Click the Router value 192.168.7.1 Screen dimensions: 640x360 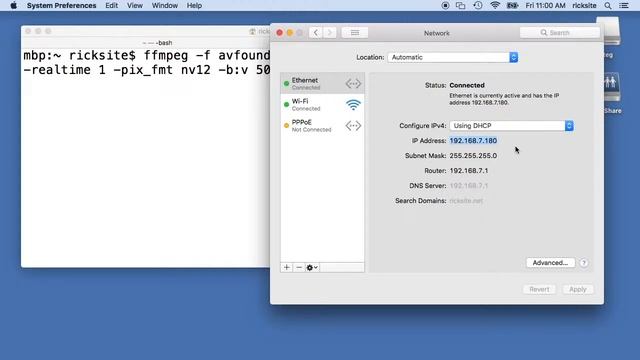469,171
